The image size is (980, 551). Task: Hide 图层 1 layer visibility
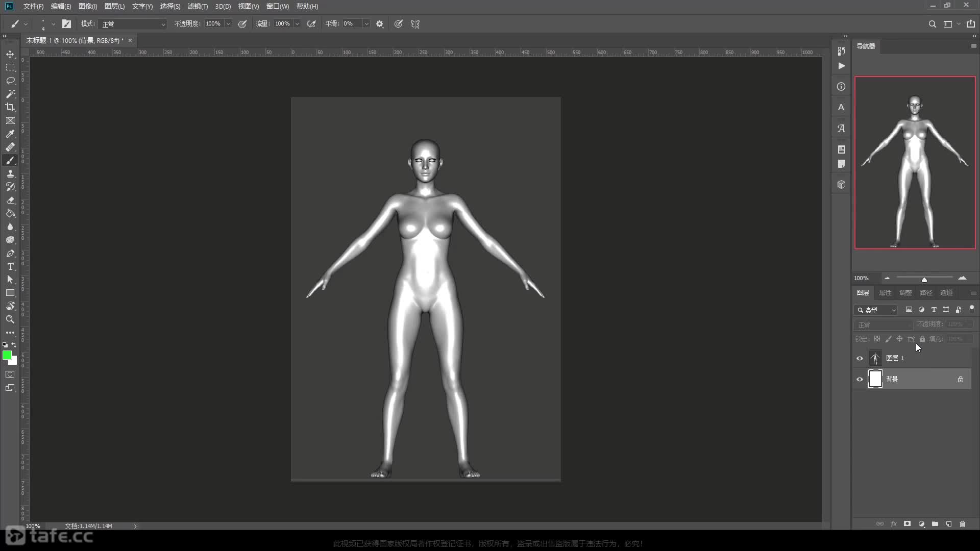click(x=860, y=358)
